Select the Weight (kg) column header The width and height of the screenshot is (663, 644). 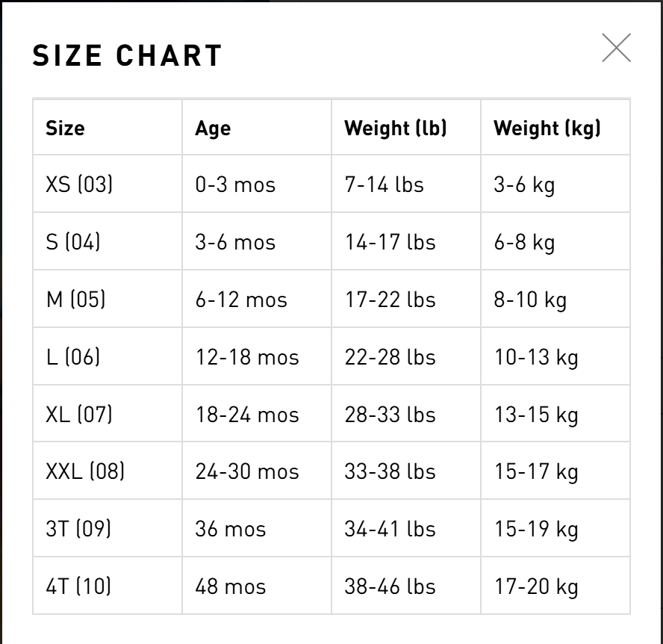pyautogui.click(x=547, y=128)
